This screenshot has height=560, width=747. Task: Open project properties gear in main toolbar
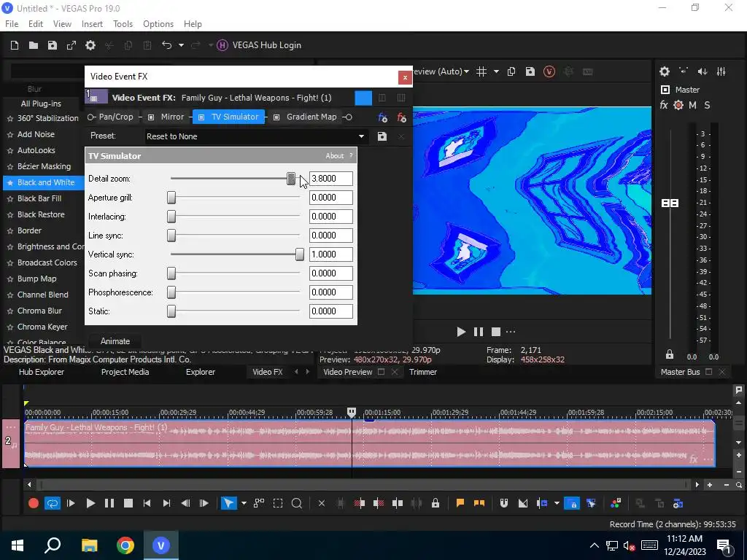coord(90,45)
